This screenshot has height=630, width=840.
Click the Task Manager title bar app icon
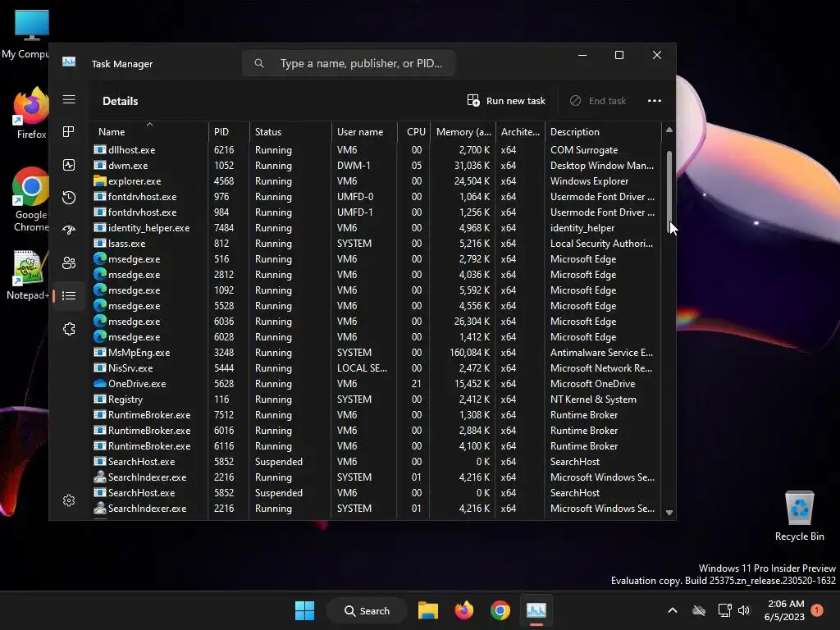(x=69, y=62)
